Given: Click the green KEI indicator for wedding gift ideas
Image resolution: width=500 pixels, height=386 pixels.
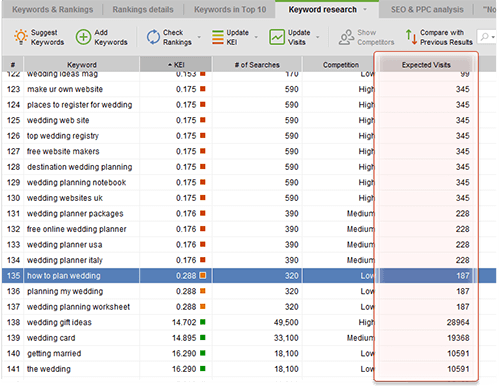Looking at the screenshot, I should tap(203, 322).
